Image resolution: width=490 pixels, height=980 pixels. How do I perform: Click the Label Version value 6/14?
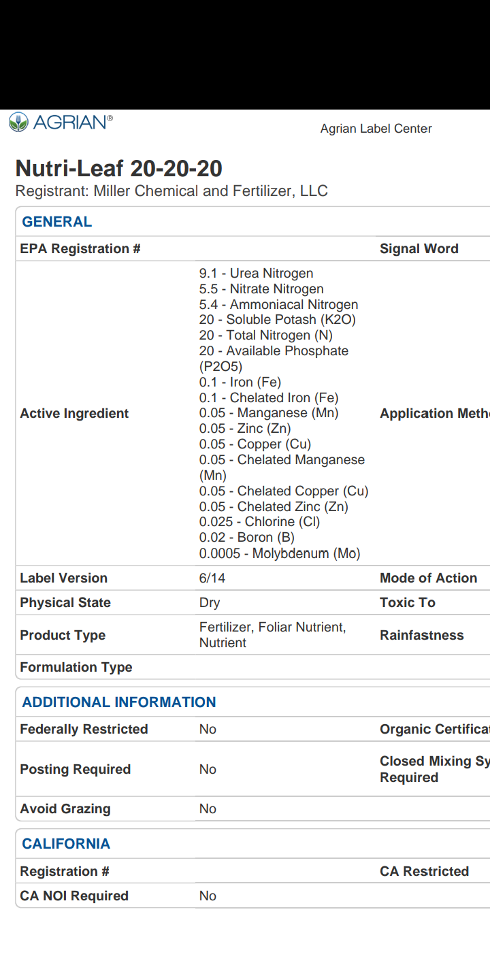pos(212,578)
